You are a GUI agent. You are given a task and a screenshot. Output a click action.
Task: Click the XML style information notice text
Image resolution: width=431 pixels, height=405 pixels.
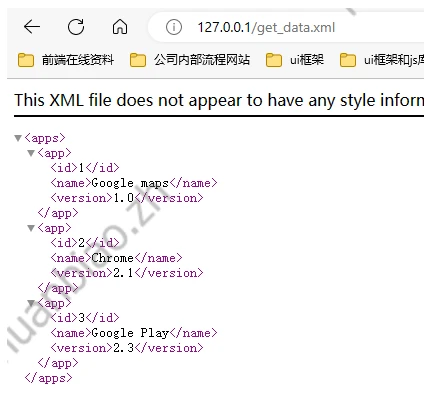click(x=219, y=100)
